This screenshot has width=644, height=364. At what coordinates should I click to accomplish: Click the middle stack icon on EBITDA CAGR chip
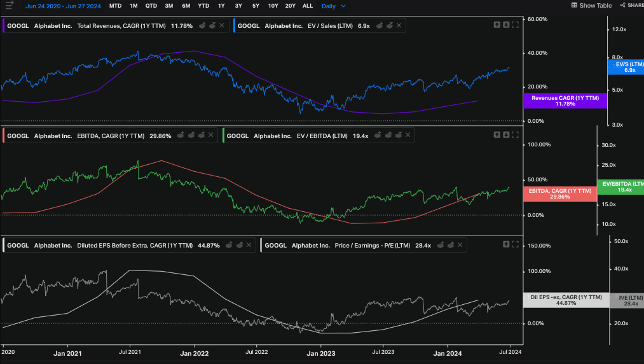191,135
